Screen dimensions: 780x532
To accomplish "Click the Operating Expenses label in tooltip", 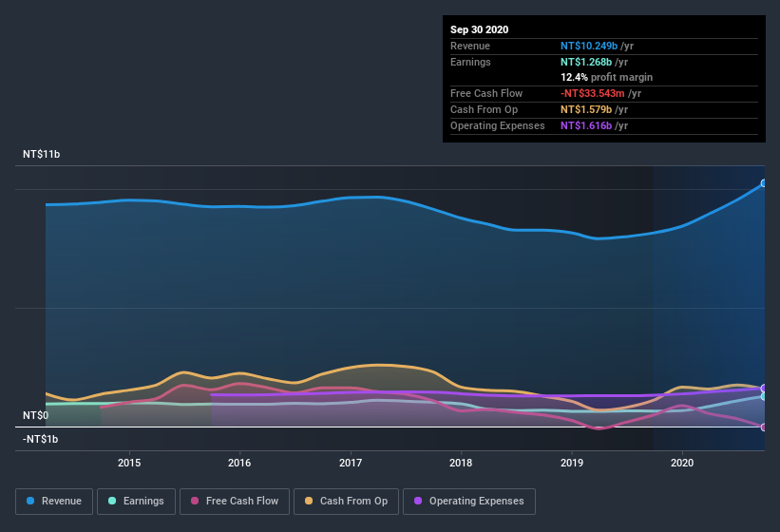I will coord(497,125).
